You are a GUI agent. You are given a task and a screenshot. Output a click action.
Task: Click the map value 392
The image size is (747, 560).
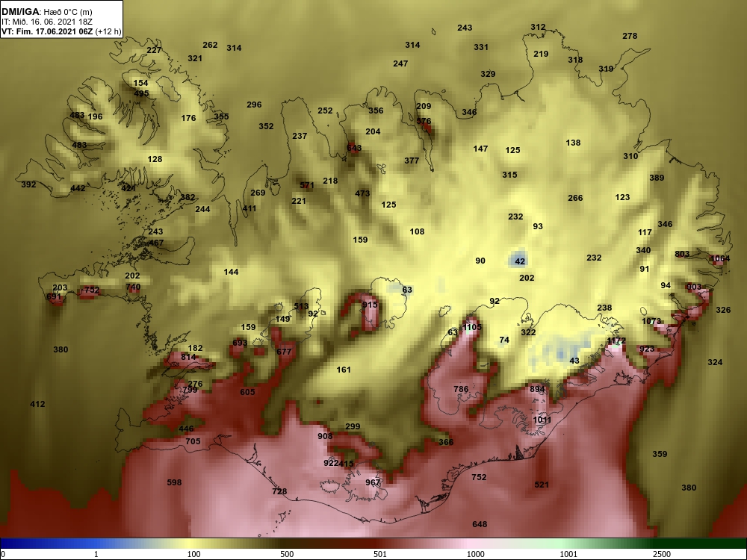click(28, 184)
